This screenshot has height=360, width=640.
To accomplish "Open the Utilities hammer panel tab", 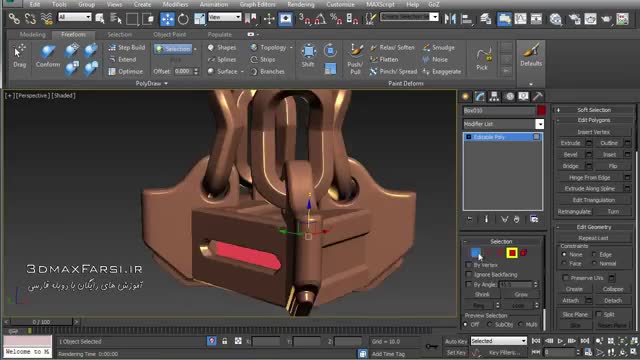I will coord(538,96).
